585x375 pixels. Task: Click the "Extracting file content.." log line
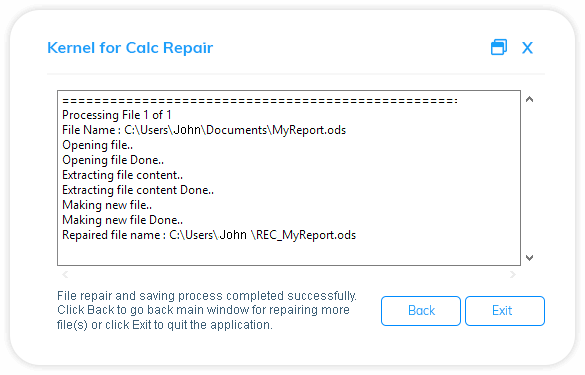coord(122,175)
